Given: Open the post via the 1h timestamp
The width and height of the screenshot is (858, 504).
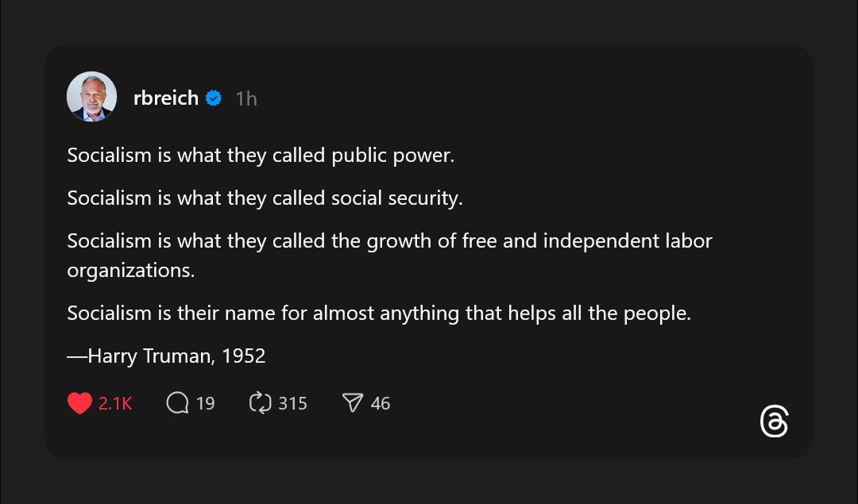Looking at the screenshot, I should [x=246, y=98].
